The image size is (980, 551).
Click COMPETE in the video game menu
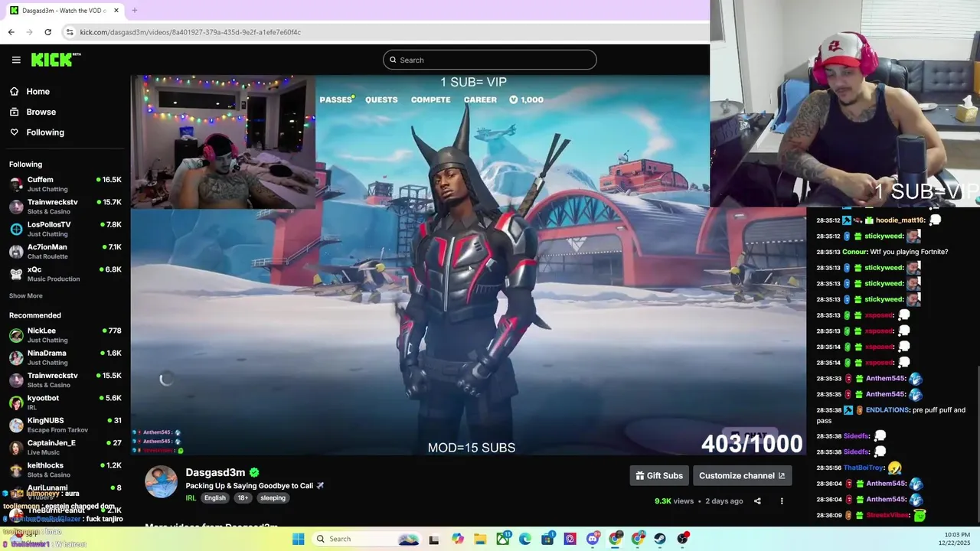coord(430,99)
